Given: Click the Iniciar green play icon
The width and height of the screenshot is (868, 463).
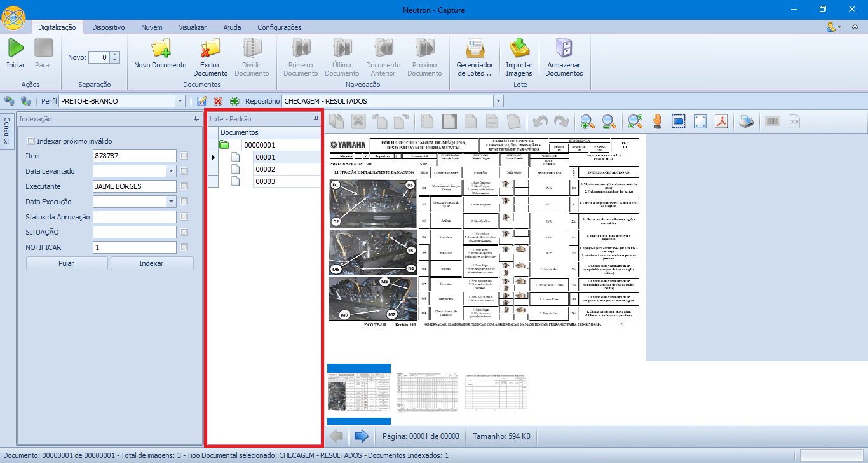Looking at the screenshot, I should pyautogui.click(x=15, y=48).
